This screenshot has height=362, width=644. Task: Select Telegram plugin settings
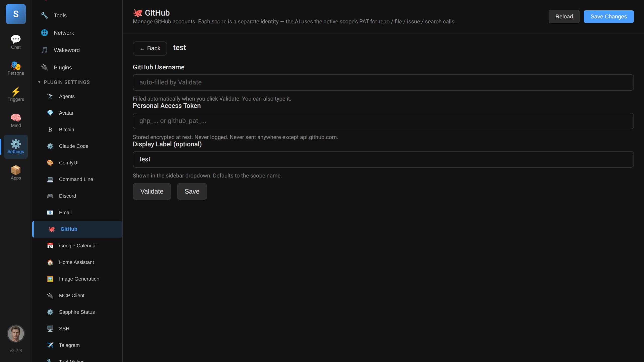[77, 345]
